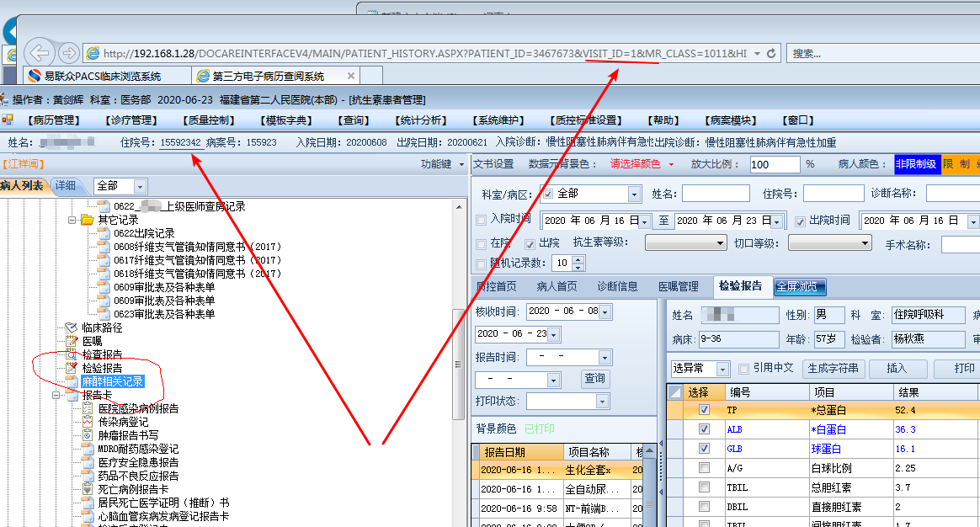
Task: Click the 插入 button
Action: click(897, 369)
